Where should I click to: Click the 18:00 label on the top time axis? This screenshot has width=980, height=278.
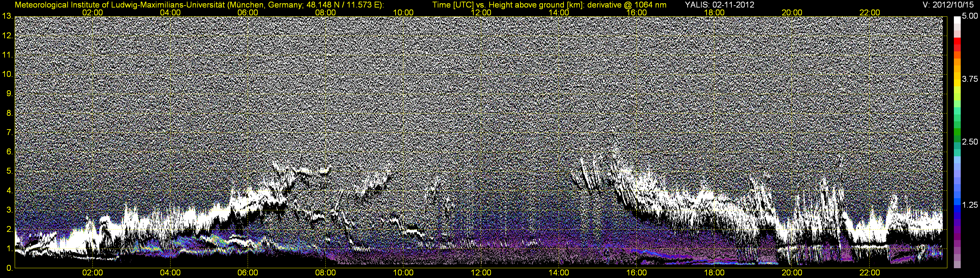click(714, 12)
